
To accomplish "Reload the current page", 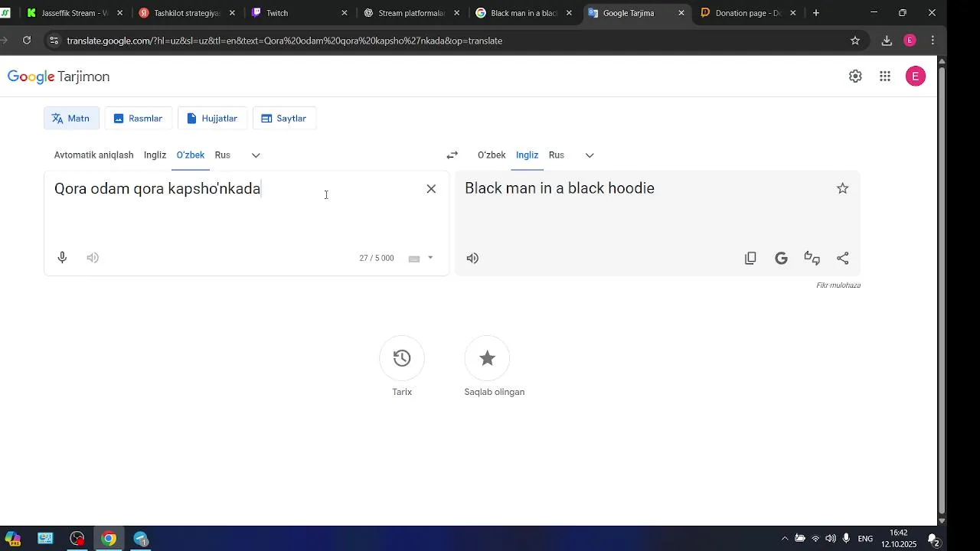I will (27, 41).
